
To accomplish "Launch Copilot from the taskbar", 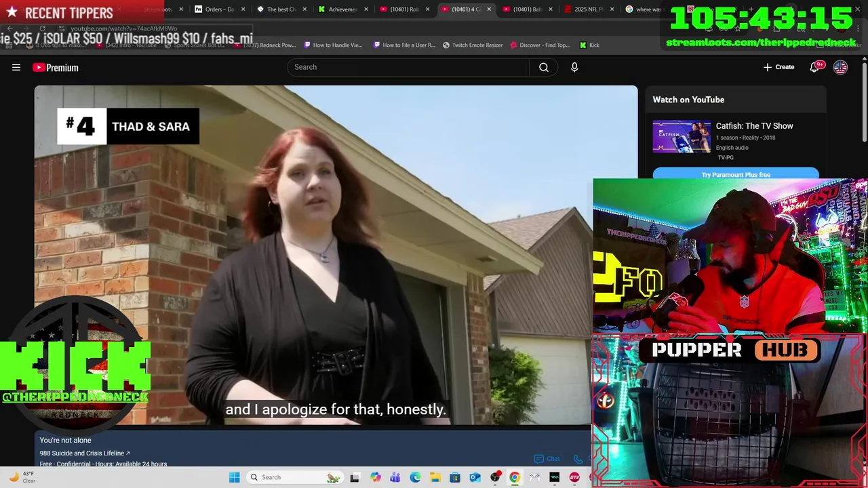I will coord(375,477).
